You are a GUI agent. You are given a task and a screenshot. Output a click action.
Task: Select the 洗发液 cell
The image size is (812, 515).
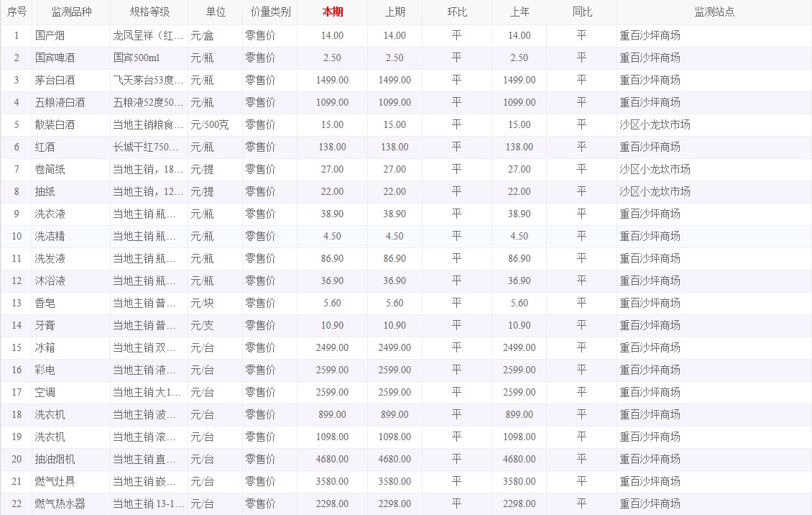(50, 258)
